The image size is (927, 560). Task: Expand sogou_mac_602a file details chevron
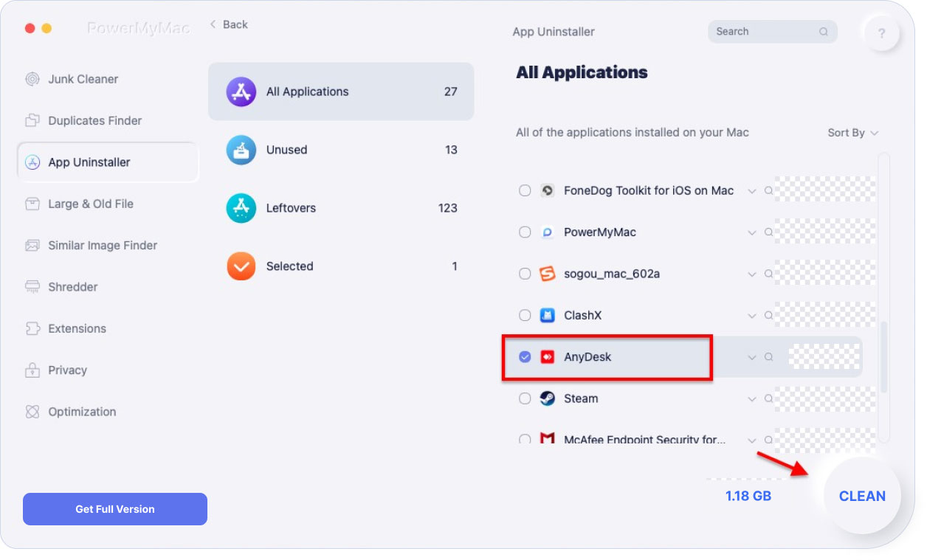pyautogui.click(x=752, y=274)
